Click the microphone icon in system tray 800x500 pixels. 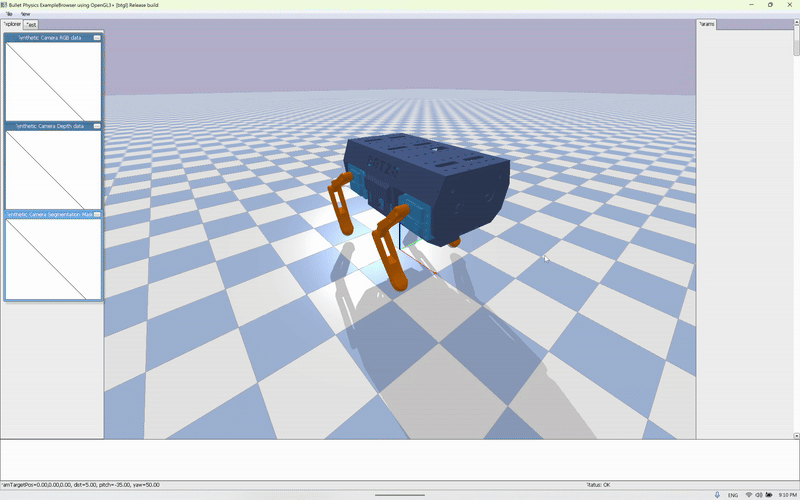717,495
